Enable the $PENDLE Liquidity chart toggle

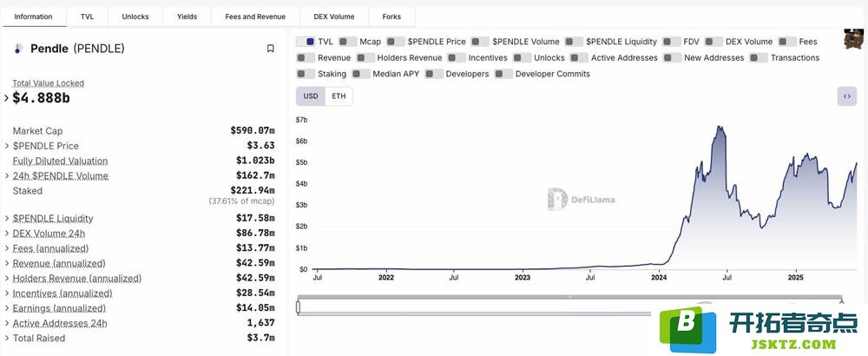tap(574, 42)
